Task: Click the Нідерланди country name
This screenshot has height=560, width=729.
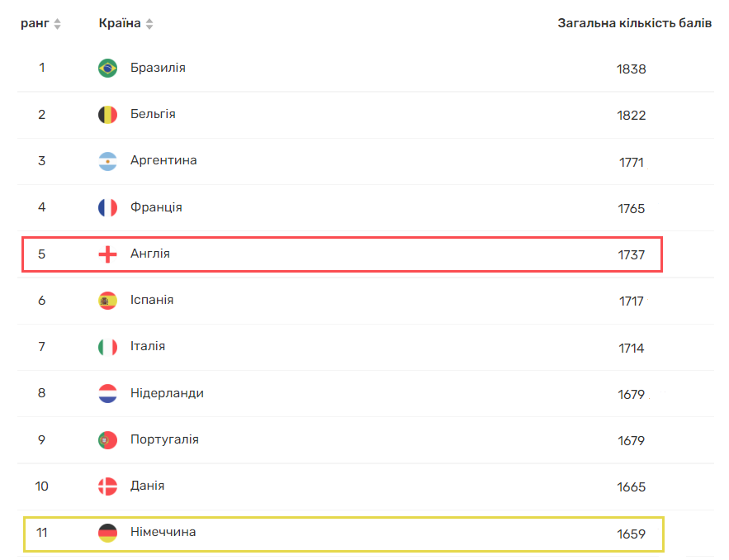Action: 167,393
